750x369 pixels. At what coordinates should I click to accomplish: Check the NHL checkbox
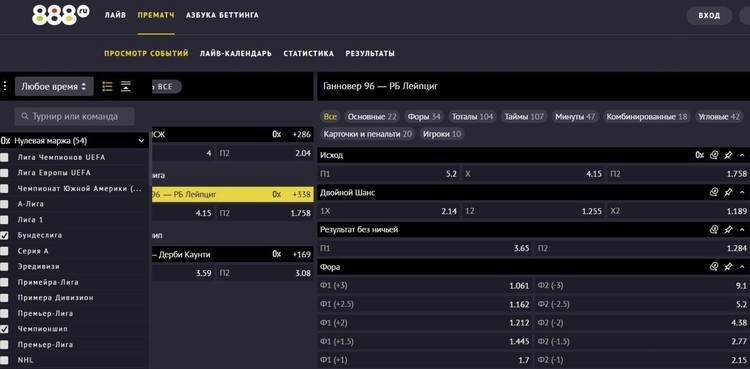(x=4, y=360)
